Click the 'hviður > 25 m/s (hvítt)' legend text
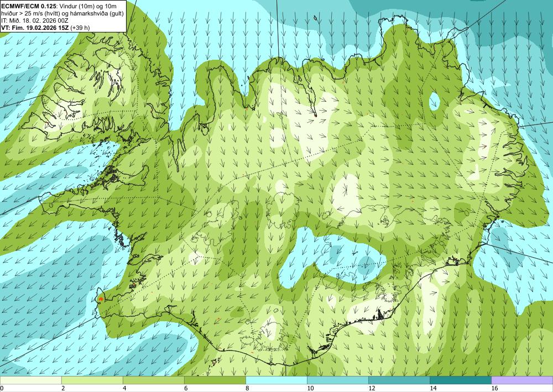 32,13
